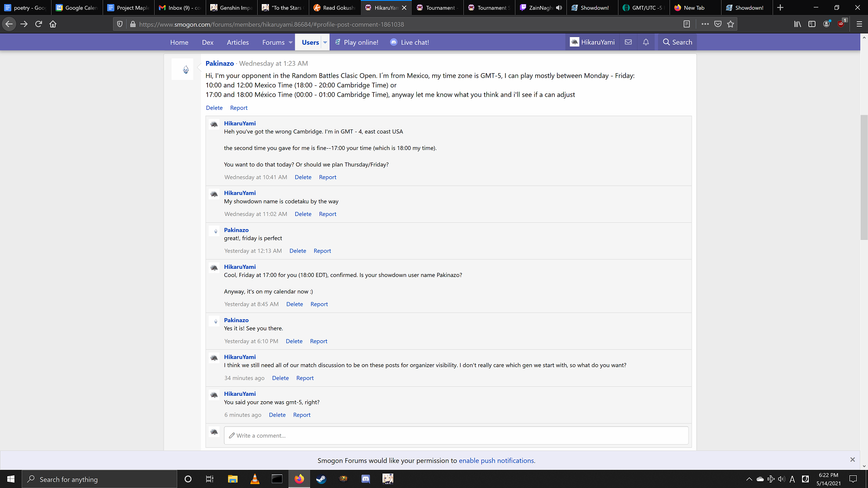868x488 pixels.
Task: Open Pakinazo's profile from post header
Action: click(220, 63)
